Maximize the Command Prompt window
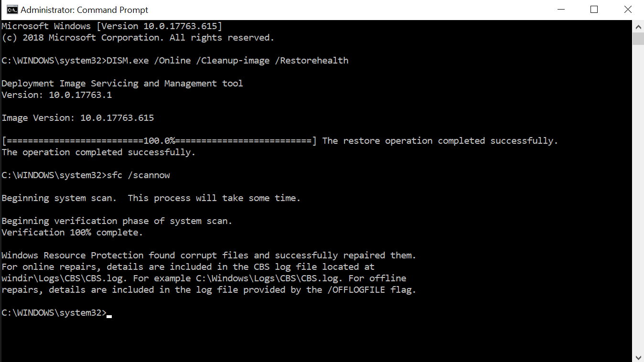The width and height of the screenshot is (644, 362). tap(594, 10)
